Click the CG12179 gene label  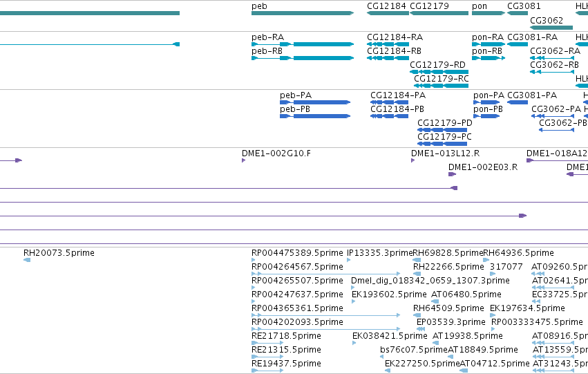pyautogui.click(x=429, y=6)
